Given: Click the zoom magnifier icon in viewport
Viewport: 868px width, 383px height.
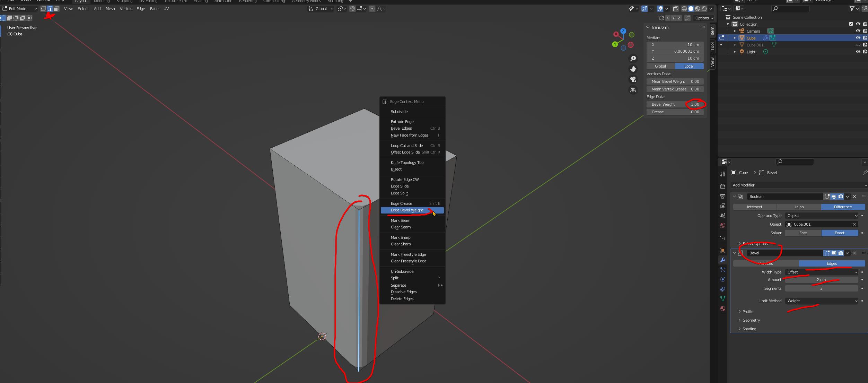Looking at the screenshot, I should tap(633, 59).
